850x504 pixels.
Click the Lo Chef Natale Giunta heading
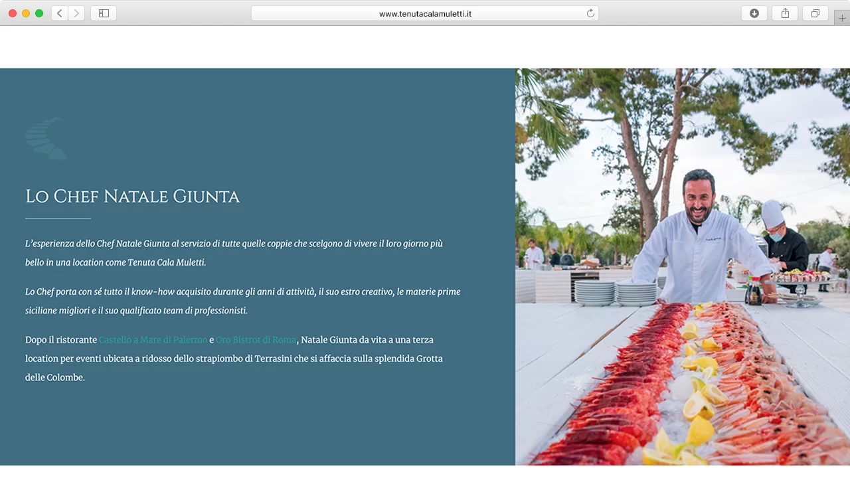(x=132, y=197)
